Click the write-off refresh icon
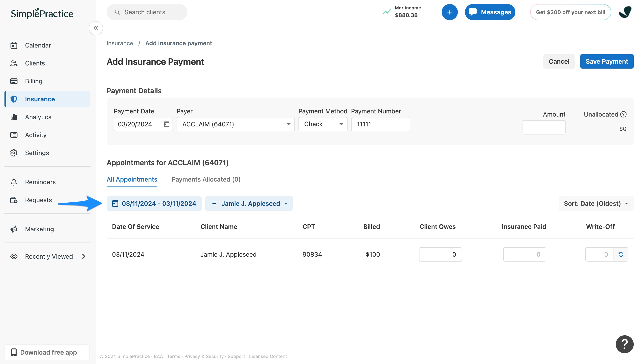Image resolution: width=644 pixels, height=364 pixels. pyautogui.click(x=621, y=254)
